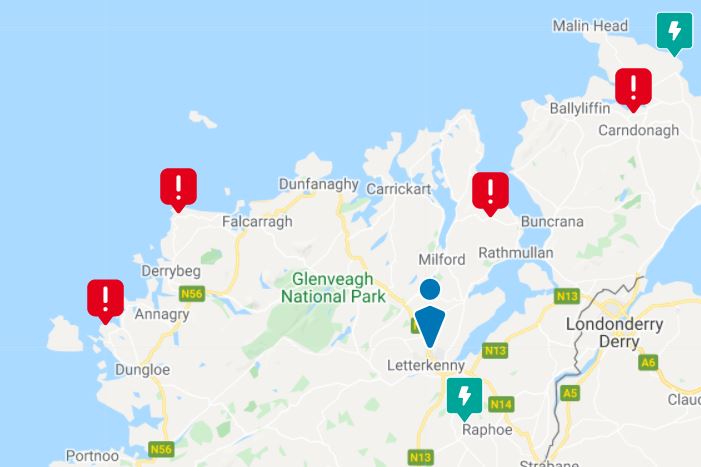
Task: Click the Milford town label
Action: click(442, 259)
